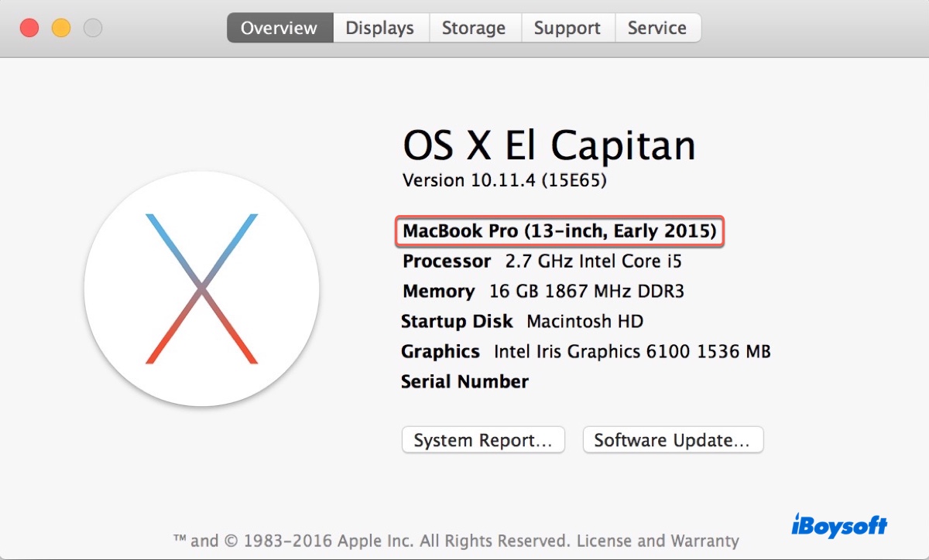Click the OS X El Capitan heading
This screenshot has width=929, height=560.
point(549,145)
